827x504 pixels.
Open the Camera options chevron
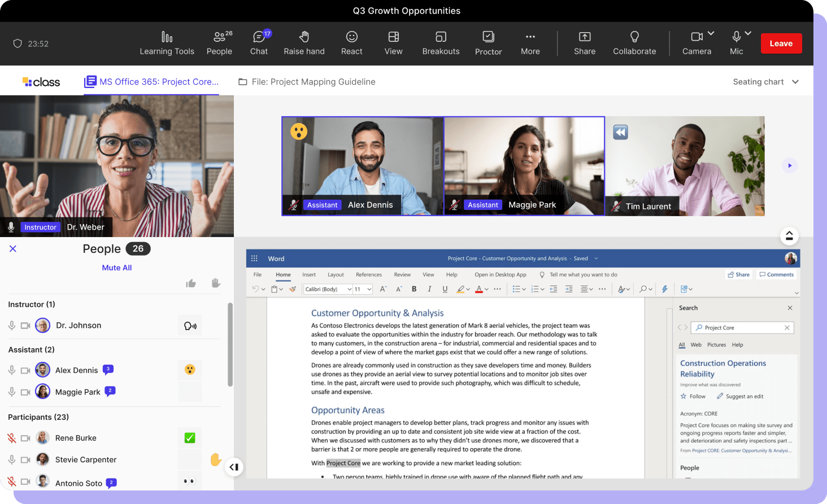point(711,33)
